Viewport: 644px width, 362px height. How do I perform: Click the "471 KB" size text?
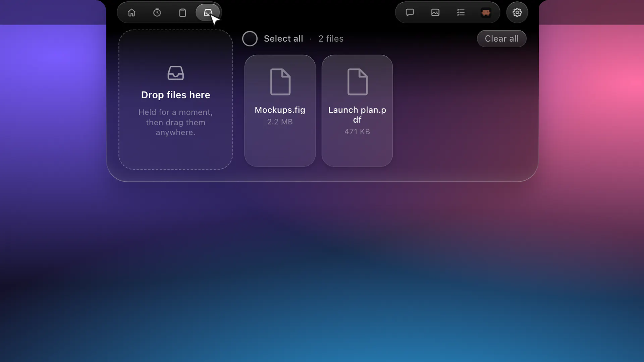click(357, 131)
